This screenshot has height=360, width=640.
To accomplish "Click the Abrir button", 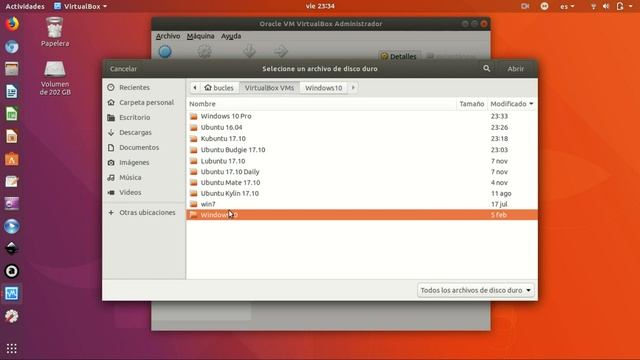I will tap(516, 69).
